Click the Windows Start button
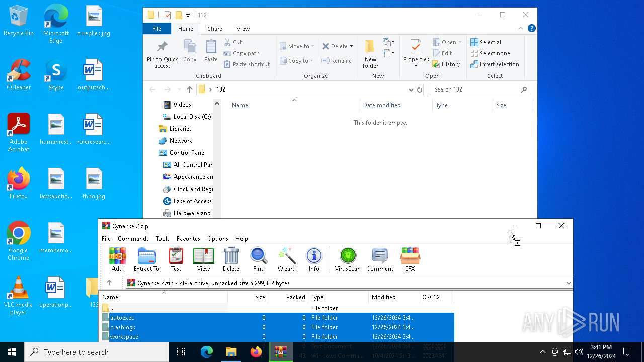 click(12, 352)
